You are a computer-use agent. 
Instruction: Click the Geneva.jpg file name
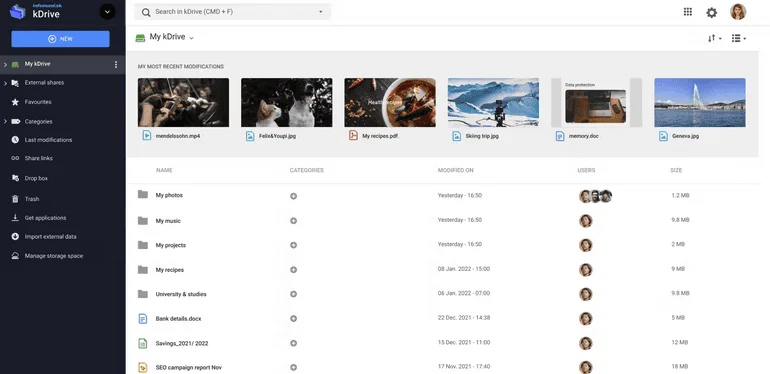tap(685, 136)
